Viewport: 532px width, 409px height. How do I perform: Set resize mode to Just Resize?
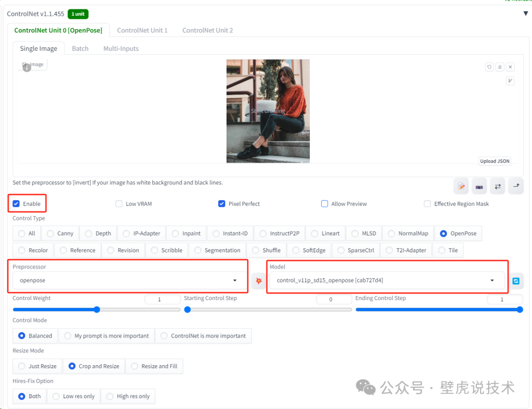[x=37, y=366]
